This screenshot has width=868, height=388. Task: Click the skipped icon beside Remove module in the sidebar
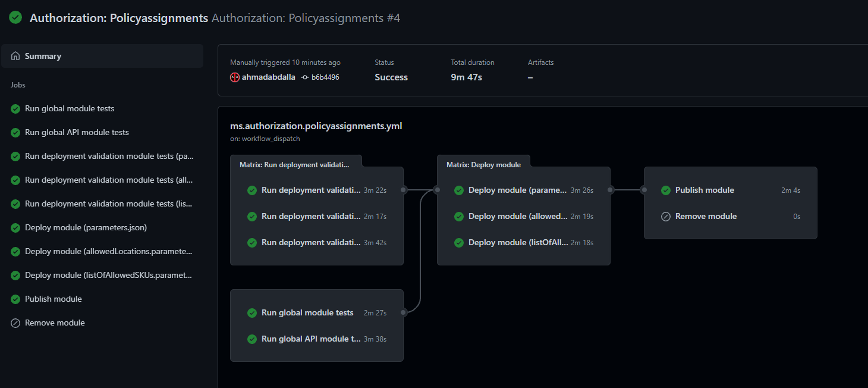tap(15, 323)
